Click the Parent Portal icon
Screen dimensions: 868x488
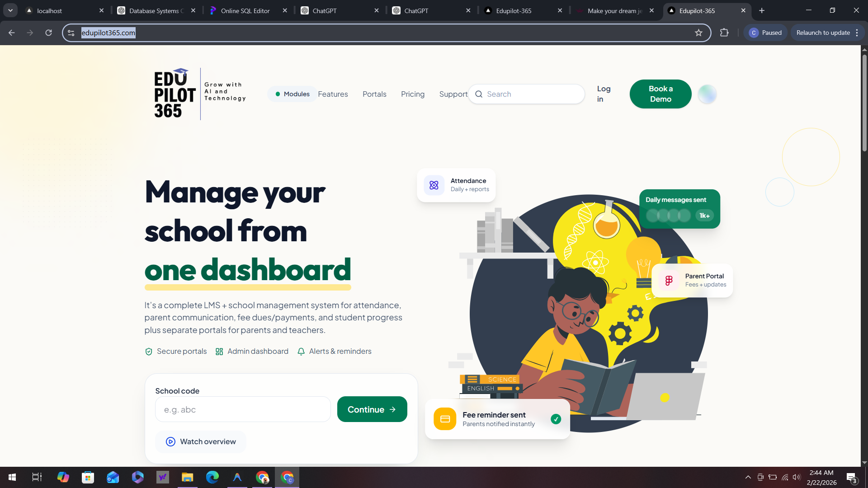[x=669, y=280]
